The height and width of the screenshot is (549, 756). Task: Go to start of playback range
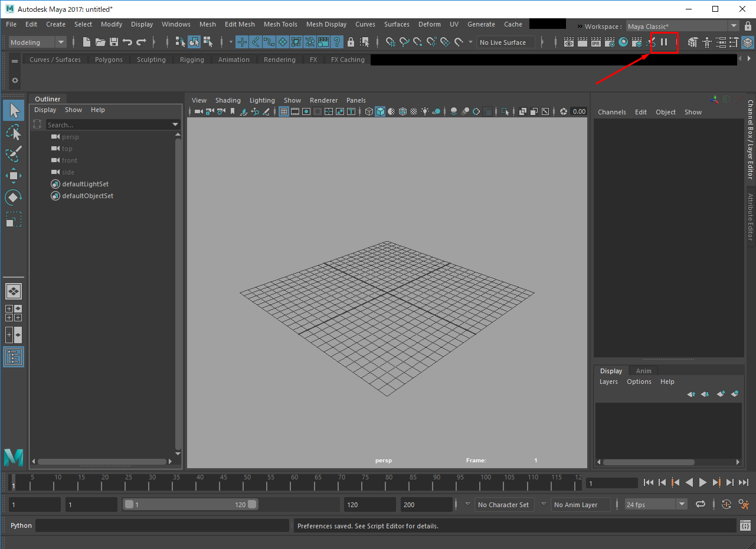[x=649, y=482]
